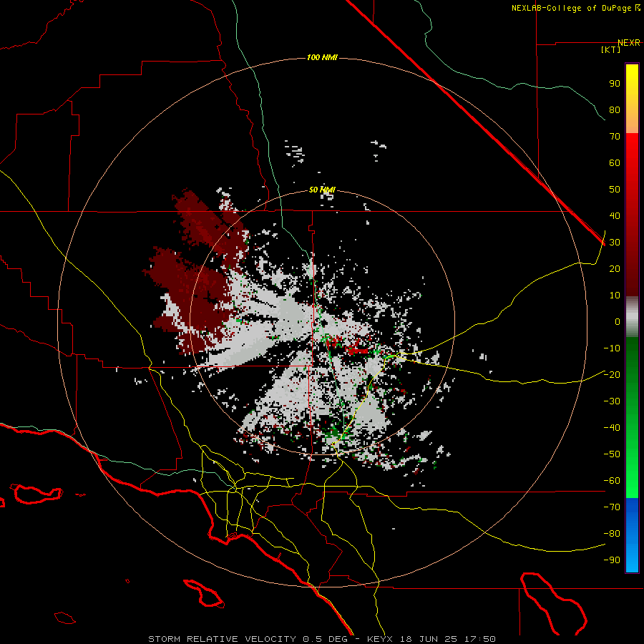Click the 90 value on velocity scale
644x644 pixels.
[615, 84]
